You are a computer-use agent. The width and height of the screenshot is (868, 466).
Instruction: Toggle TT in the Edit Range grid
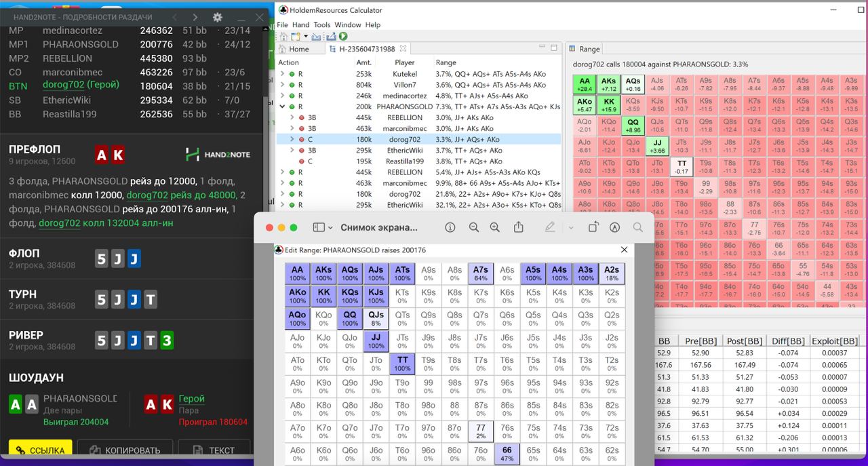[x=402, y=364]
